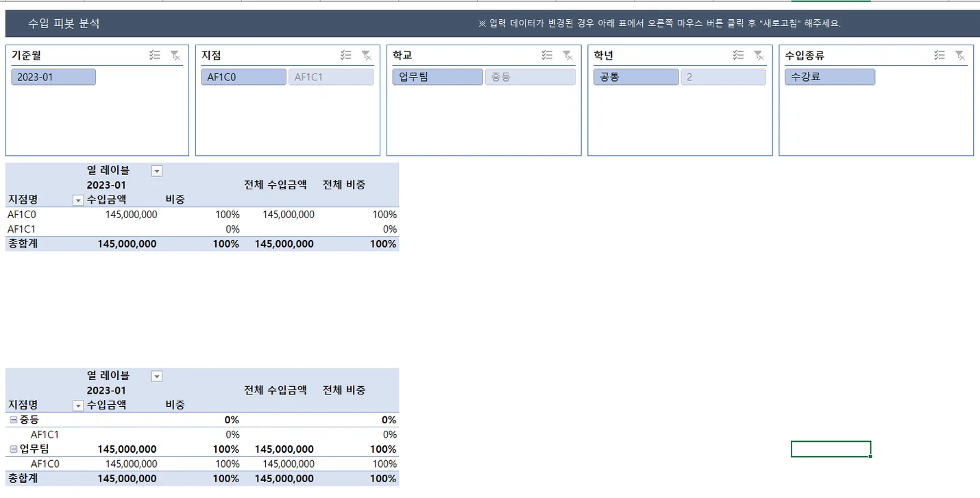This screenshot has height=498, width=980.
Task: Select 업무팀 in the 학교 slicer
Action: [x=437, y=77]
